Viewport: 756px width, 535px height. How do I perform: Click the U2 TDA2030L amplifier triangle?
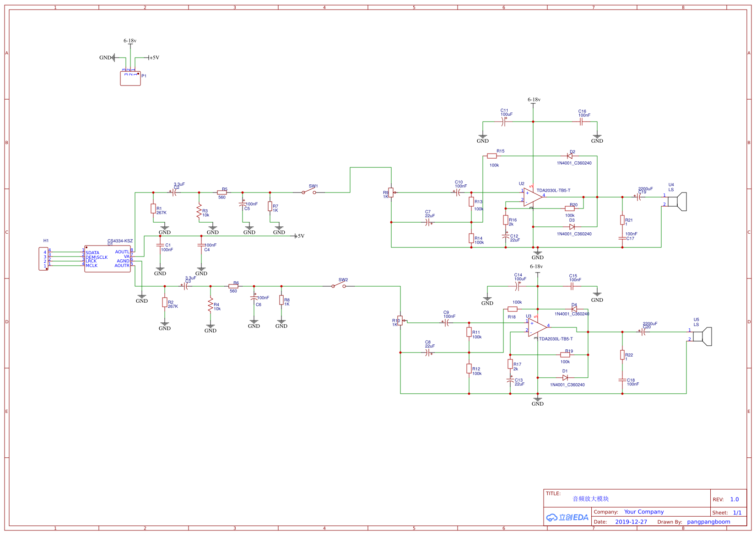click(x=533, y=197)
